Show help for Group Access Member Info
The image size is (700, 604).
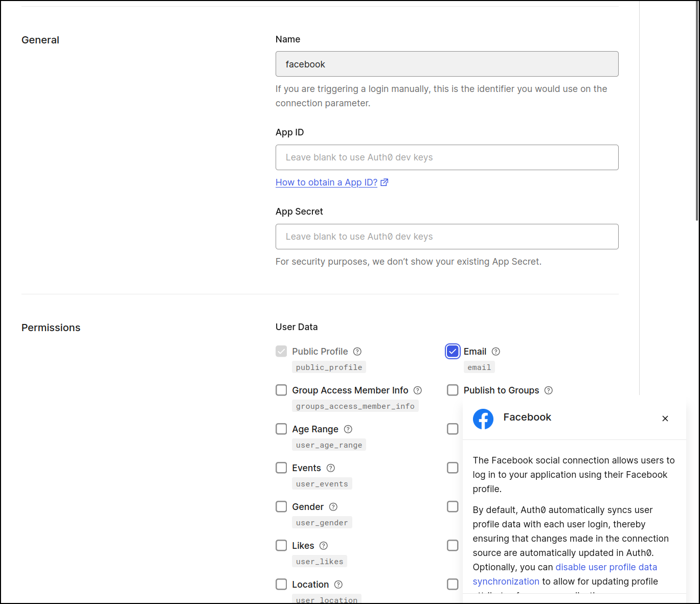click(x=418, y=390)
